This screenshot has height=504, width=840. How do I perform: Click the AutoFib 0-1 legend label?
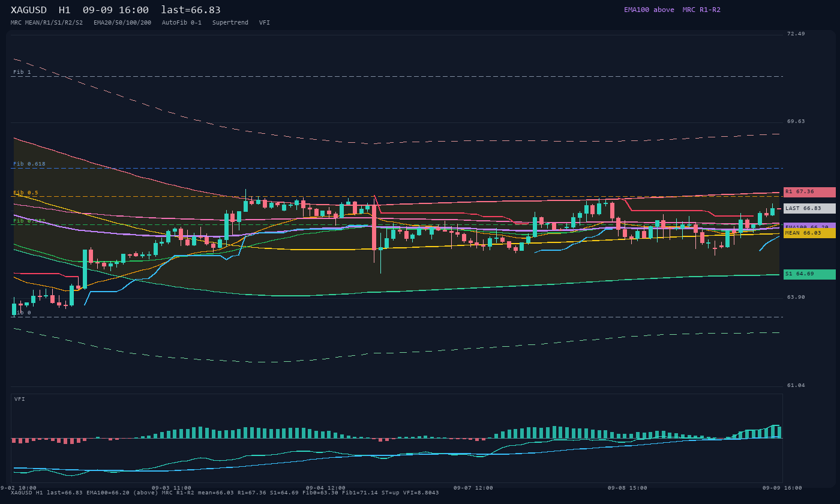click(x=182, y=23)
